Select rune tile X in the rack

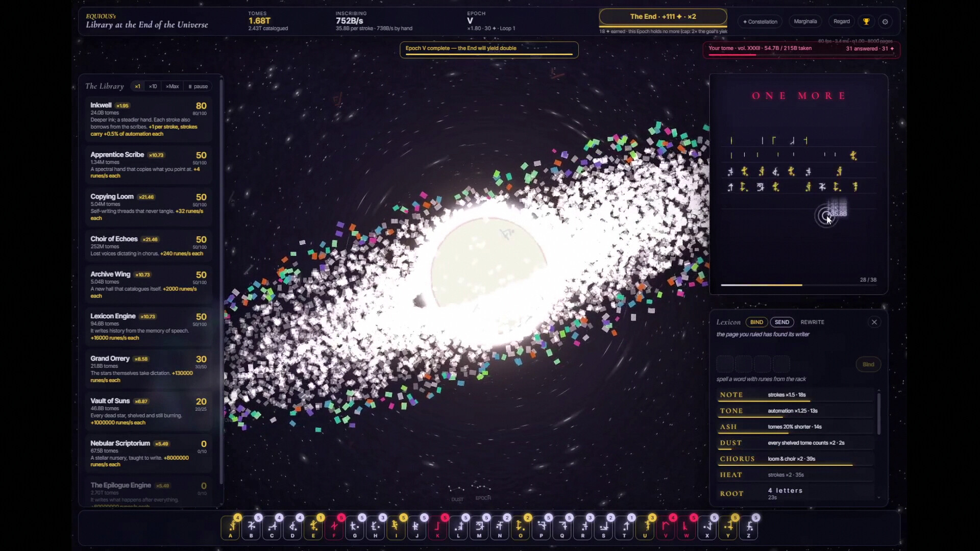(707, 528)
